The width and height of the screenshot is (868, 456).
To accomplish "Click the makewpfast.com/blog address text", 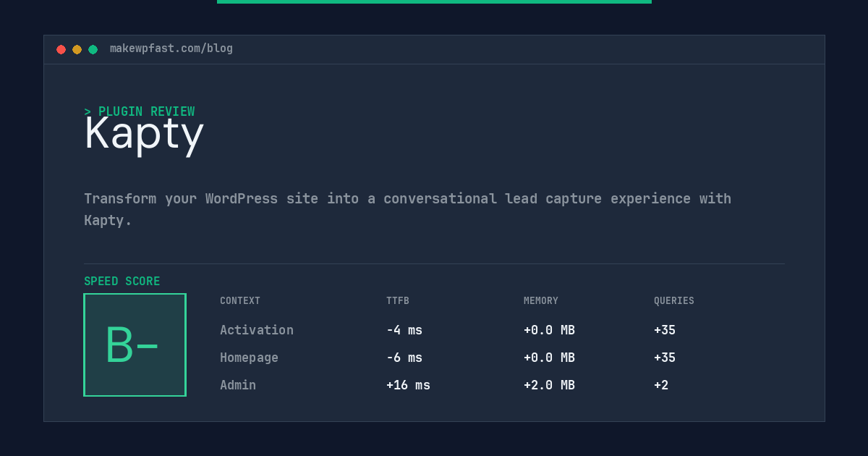I will click(171, 48).
